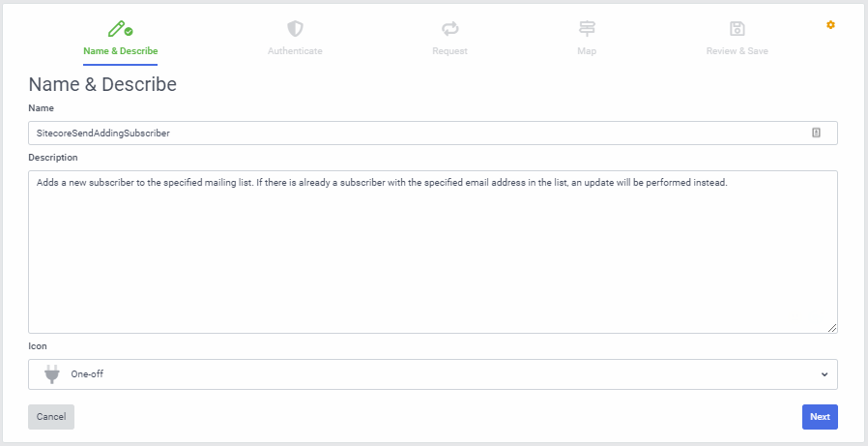Click the shield icon above Authenticate
Image resolution: width=868 pixels, height=446 pixels.
pyautogui.click(x=295, y=29)
